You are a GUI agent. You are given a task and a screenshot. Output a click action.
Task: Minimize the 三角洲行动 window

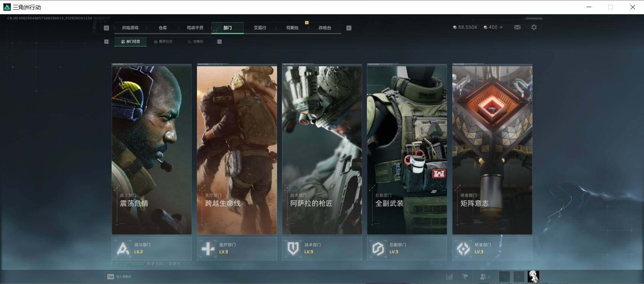coord(589,7)
